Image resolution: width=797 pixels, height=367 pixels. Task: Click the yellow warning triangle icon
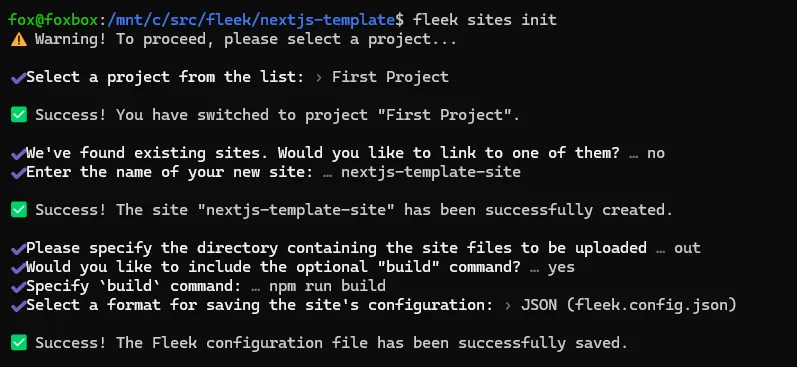tap(19, 39)
